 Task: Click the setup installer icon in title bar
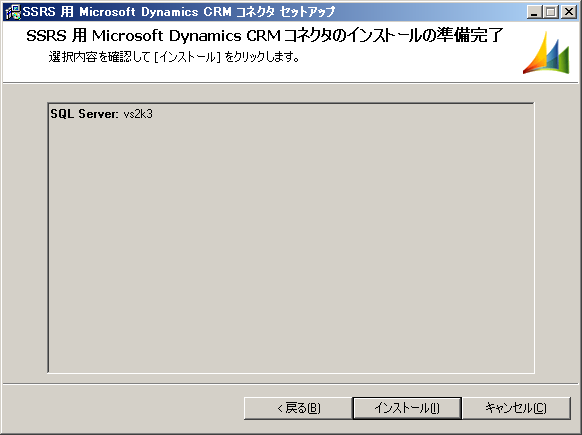click(x=13, y=12)
